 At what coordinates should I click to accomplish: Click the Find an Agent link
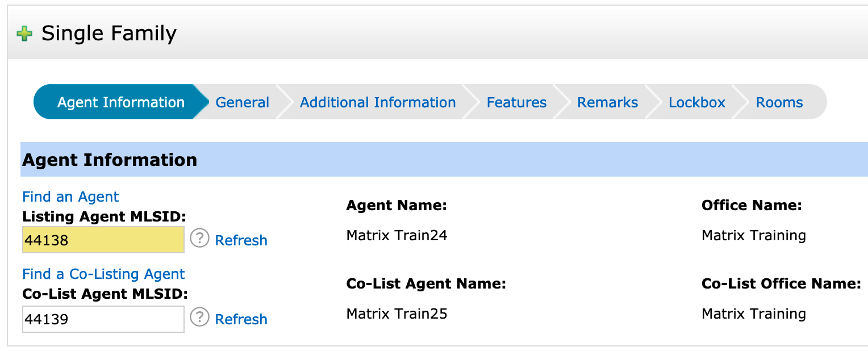tap(70, 197)
